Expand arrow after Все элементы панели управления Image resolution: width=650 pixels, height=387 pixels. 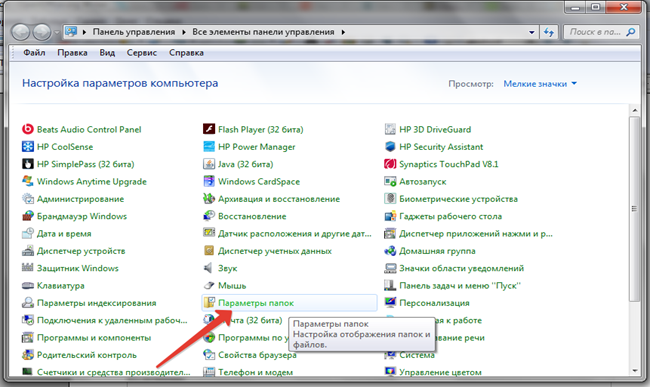343,32
